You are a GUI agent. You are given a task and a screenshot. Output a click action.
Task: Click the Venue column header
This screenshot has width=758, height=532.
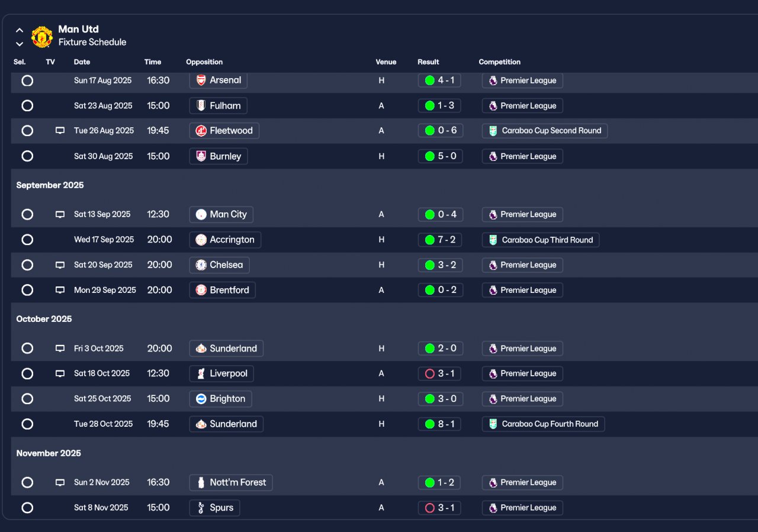(x=386, y=62)
